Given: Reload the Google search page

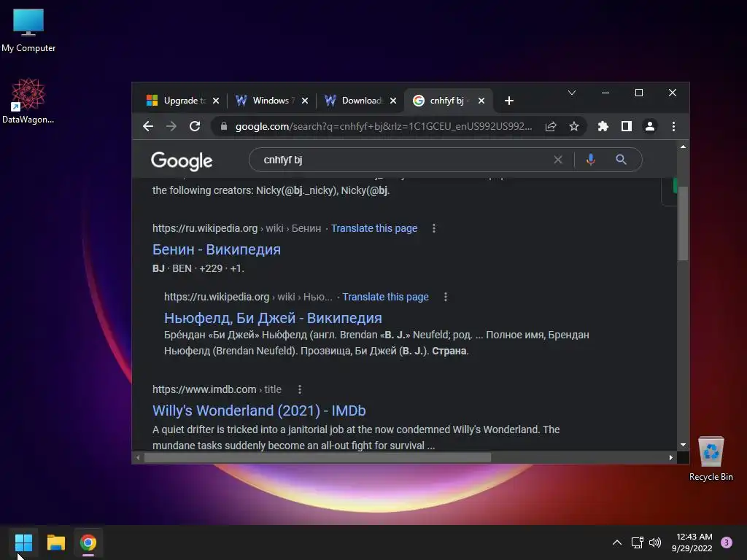Looking at the screenshot, I should [x=195, y=126].
